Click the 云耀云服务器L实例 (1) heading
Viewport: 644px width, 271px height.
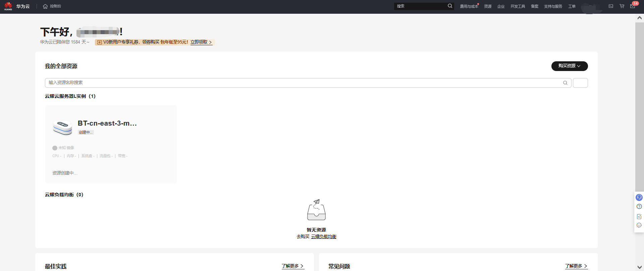(70, 96)
